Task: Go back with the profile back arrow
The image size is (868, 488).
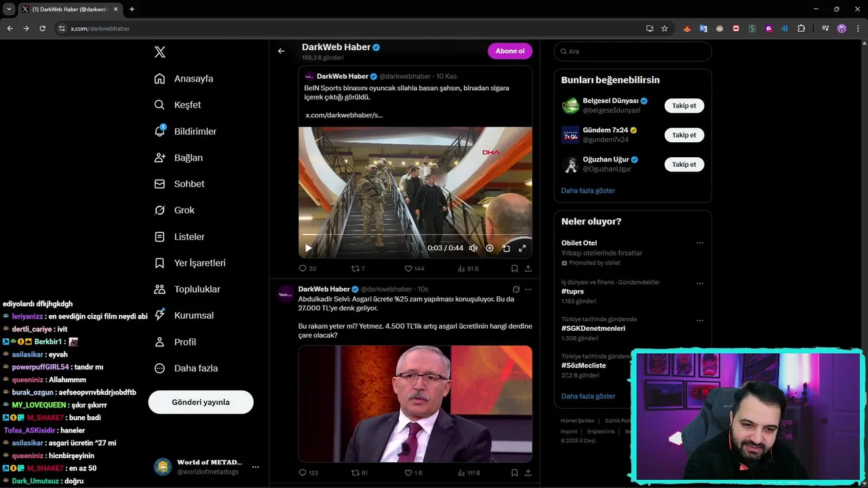Action: (281, 51)
